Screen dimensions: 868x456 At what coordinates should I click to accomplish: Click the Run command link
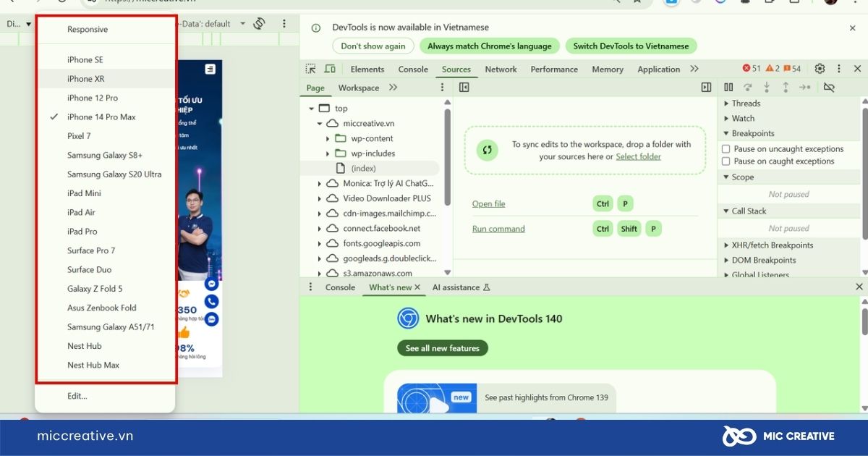pyautogui.click(x=498, y=229)
